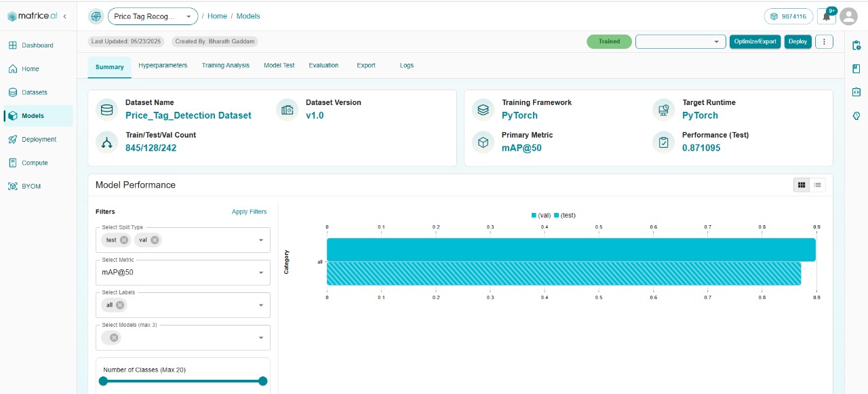Open the Model Test tab
Screen dimensions: 868x394
279,66
